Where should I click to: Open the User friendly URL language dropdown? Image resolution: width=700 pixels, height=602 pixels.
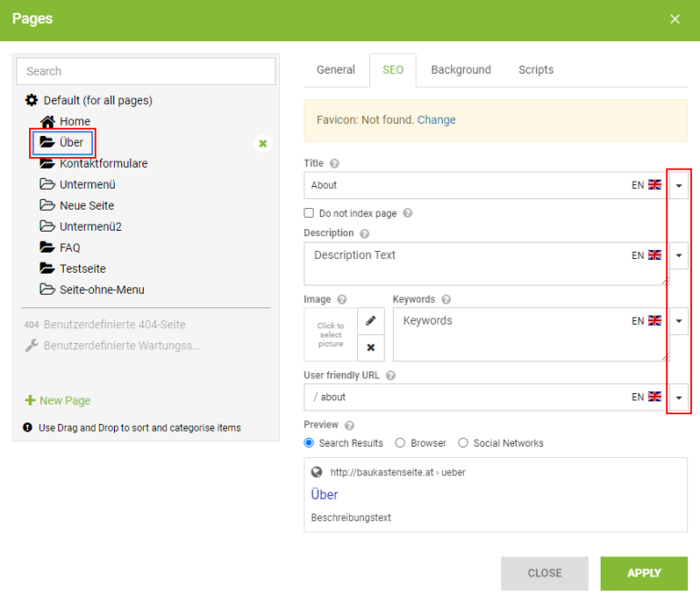(x=678, y=398)
